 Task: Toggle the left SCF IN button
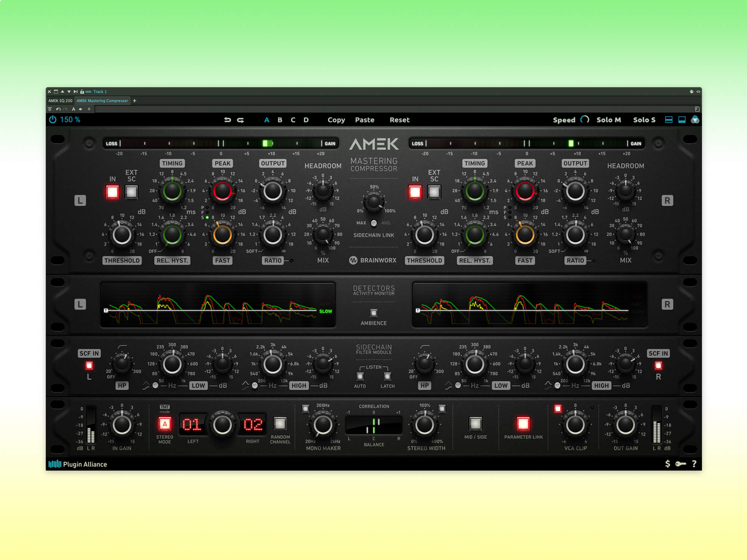[89, 365]
